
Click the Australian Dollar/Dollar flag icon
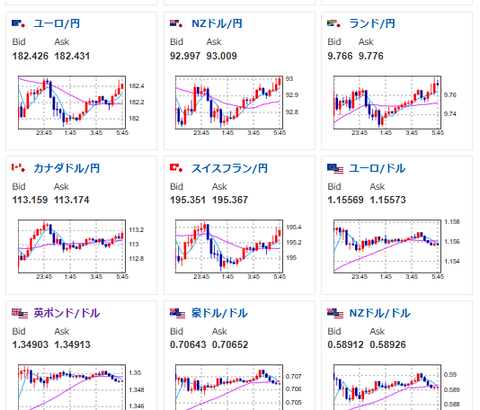point(177,314)
